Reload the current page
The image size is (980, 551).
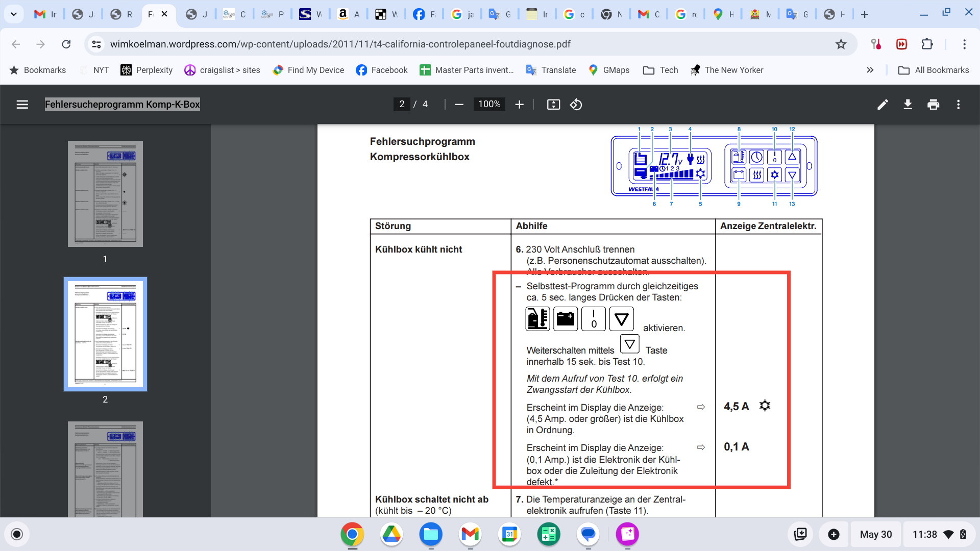click(x=66, y=44)
